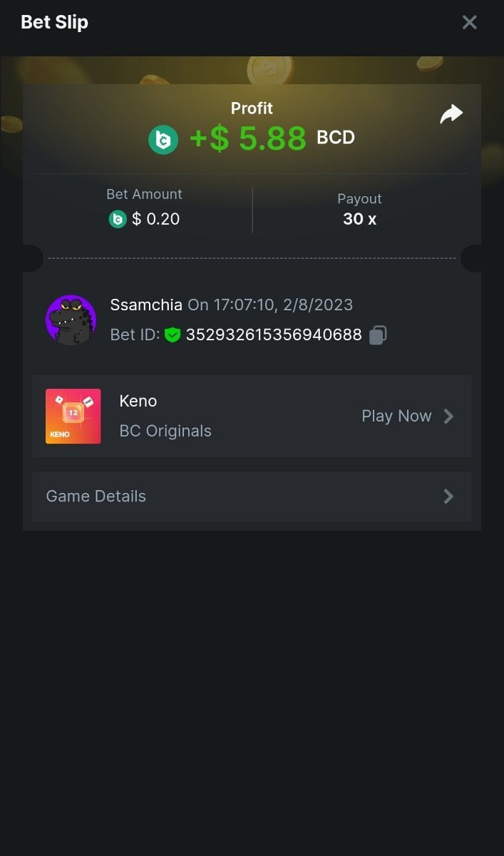Click the green verified shield icon
This screenshot has width=504, height=856.
point(172,335)
